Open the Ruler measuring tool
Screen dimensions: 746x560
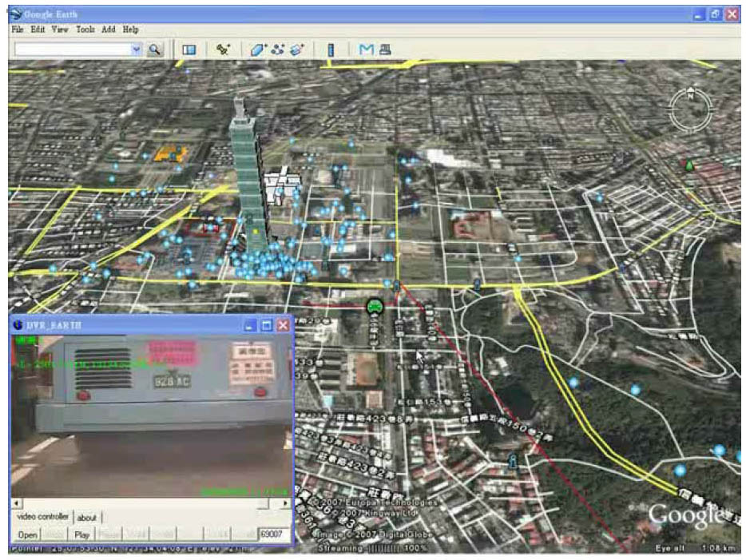(x=331, y=50)
